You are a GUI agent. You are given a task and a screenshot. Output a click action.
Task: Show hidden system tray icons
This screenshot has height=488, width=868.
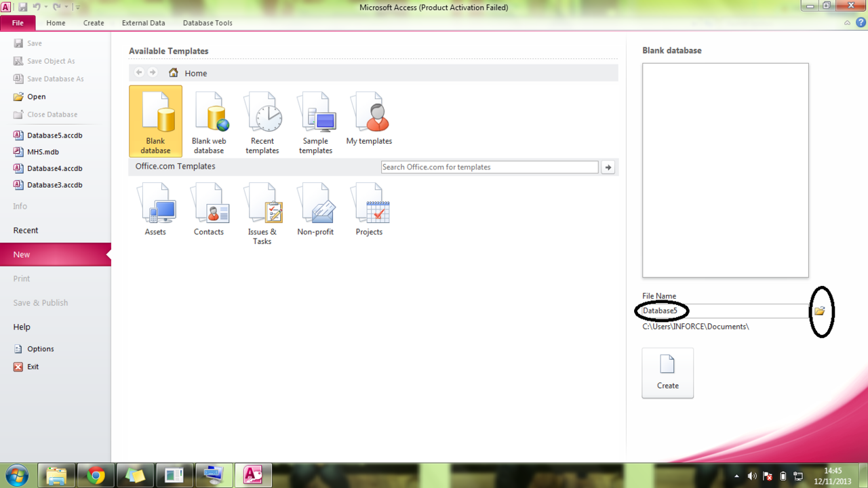(737, 476)
